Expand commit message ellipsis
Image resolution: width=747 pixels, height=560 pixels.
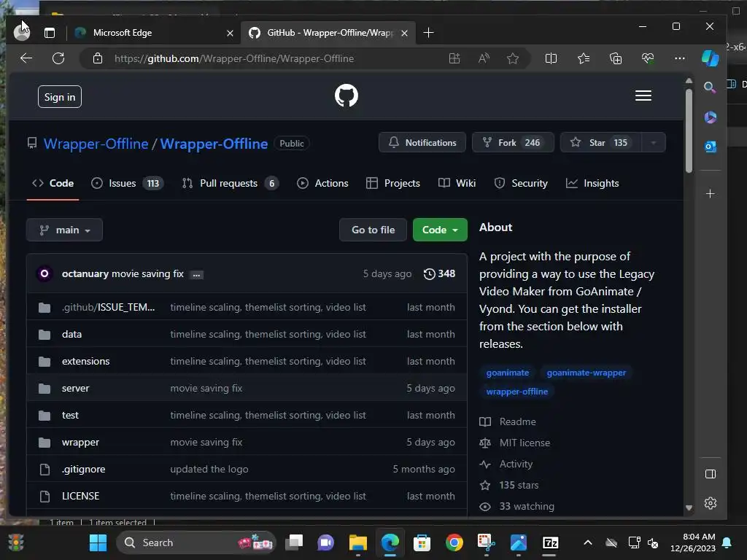click(x=196, y=275)
